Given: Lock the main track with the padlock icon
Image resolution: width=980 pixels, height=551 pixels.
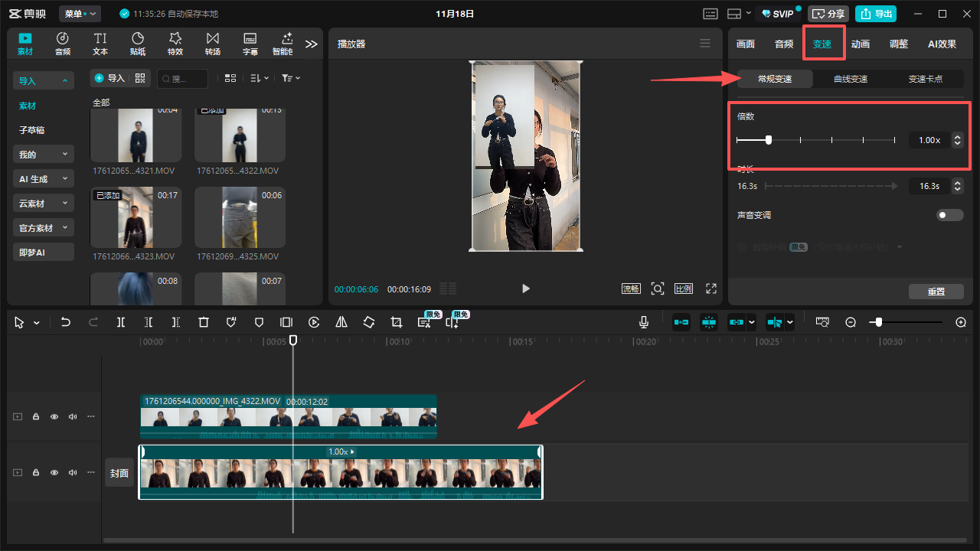Looking at the screenshot, I should pos(36,473).
